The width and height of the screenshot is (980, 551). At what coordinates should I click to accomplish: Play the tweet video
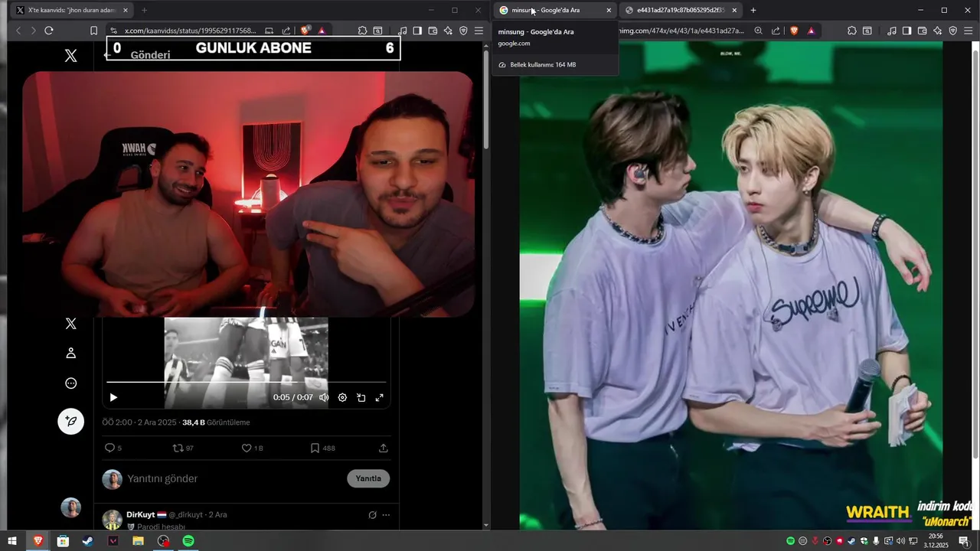[x=113, y=397]
